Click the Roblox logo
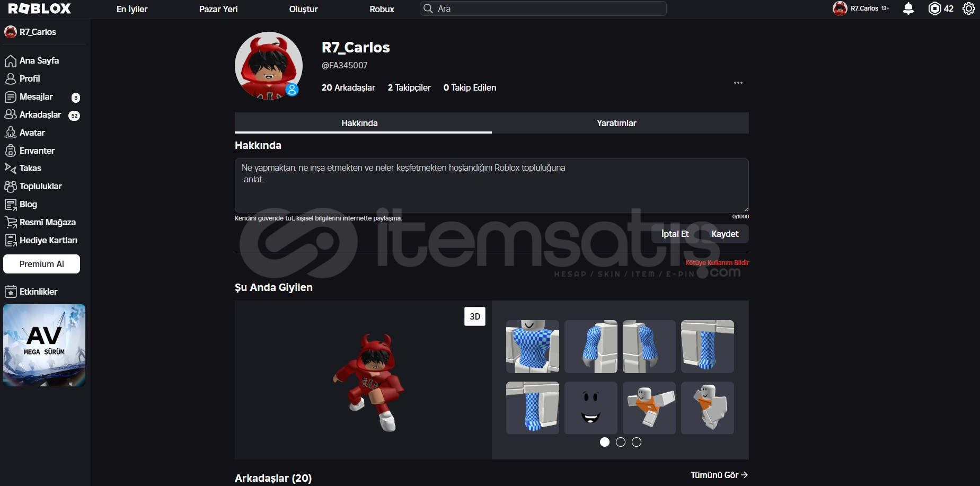Image resolution: width=980 pixels, height=486 pixels. pyautogui.click(x=40, y=8)
